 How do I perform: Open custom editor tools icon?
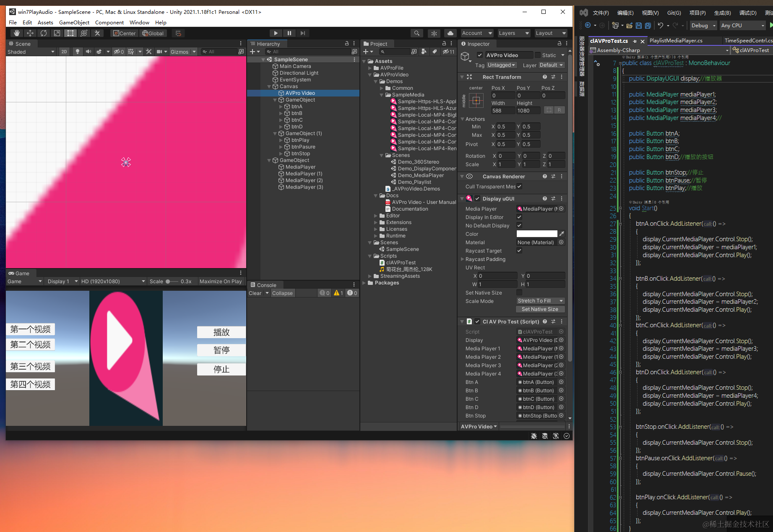[x=97, y=33]
